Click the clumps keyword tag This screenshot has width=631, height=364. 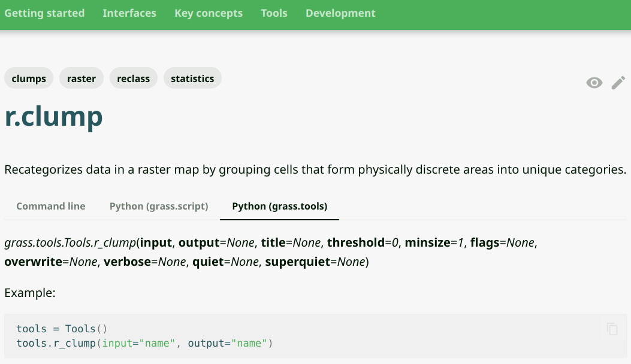pos(29,78)
